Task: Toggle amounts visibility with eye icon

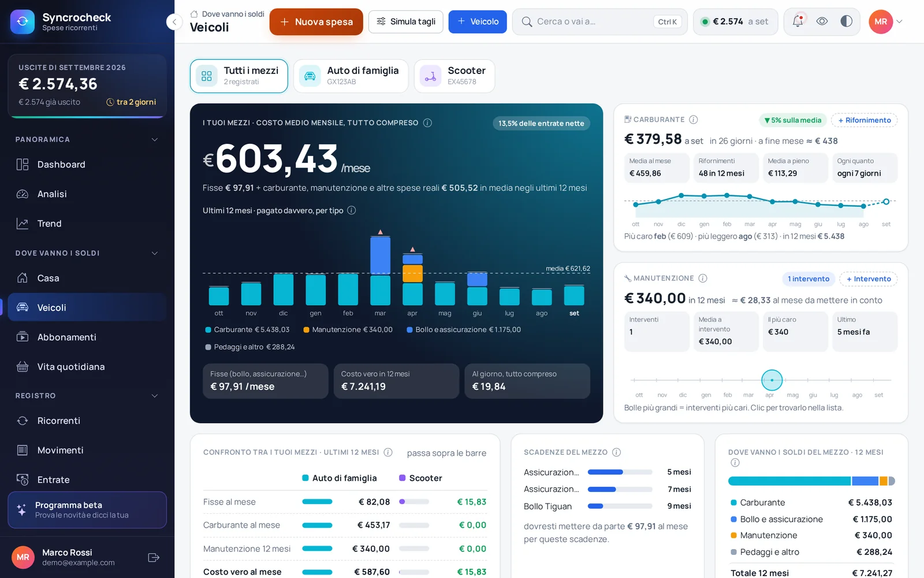Action: (822, 21)
